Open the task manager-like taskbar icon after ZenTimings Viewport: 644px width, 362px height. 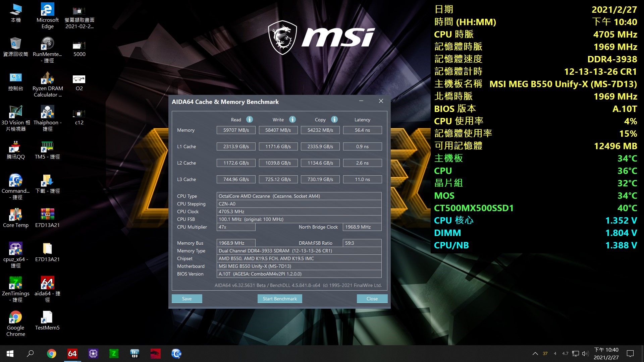tap(135, 354)
